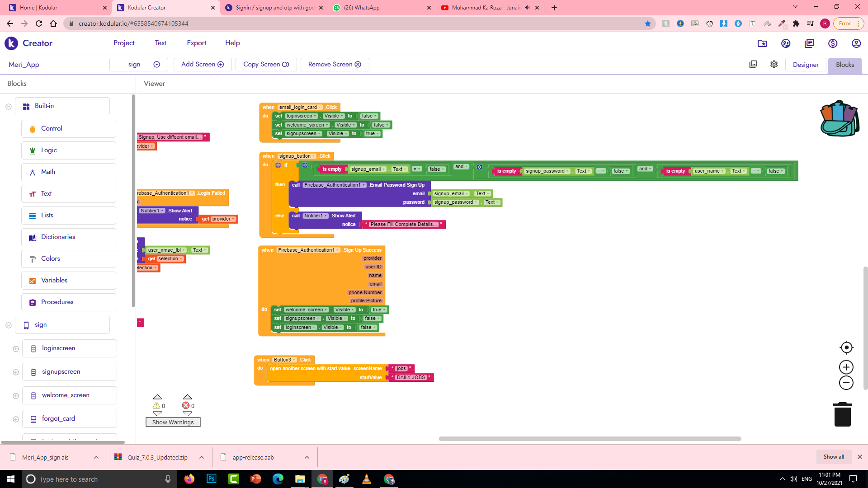The width and height of the screenshot is (868, 488).
Task: Click the Add Screen button
Action: pos(202,64)
